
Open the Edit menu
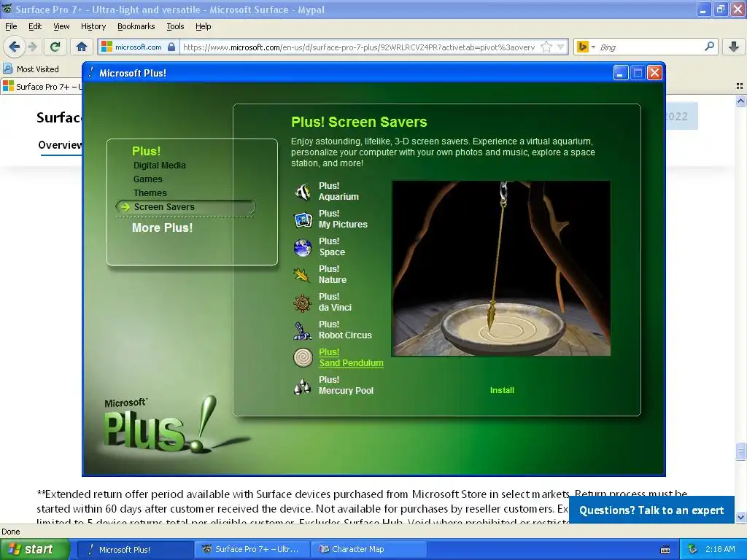(x=35, y=26)
